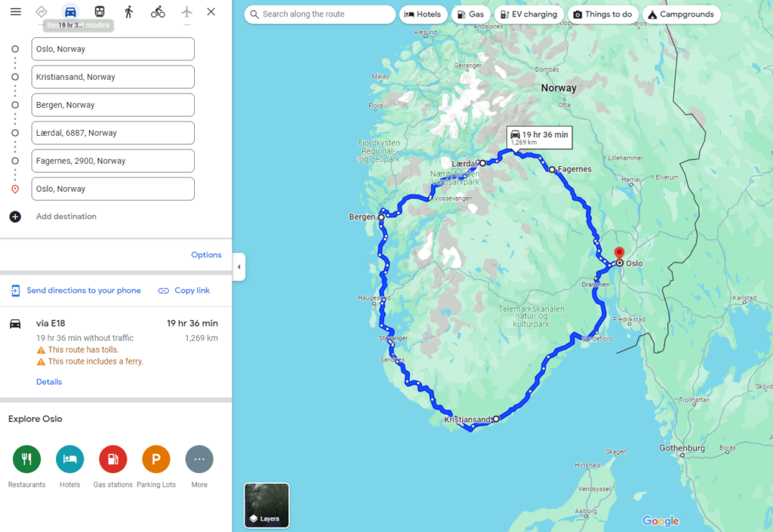Click the Search along the route field

click(x=320, y=14)
